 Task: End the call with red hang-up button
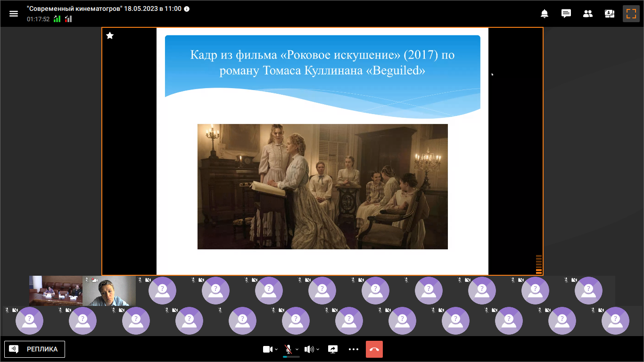coord(374,349)
